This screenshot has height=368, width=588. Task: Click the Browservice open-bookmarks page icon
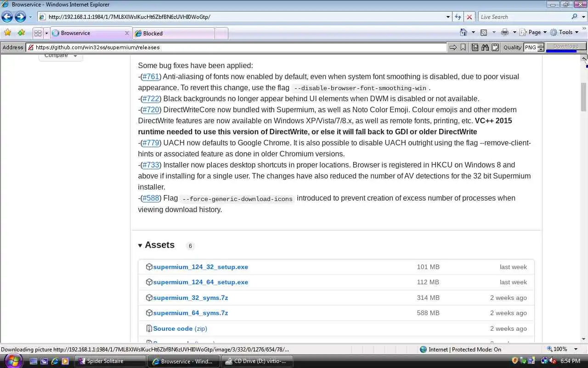pyautogui.click(x=475, y=47)
